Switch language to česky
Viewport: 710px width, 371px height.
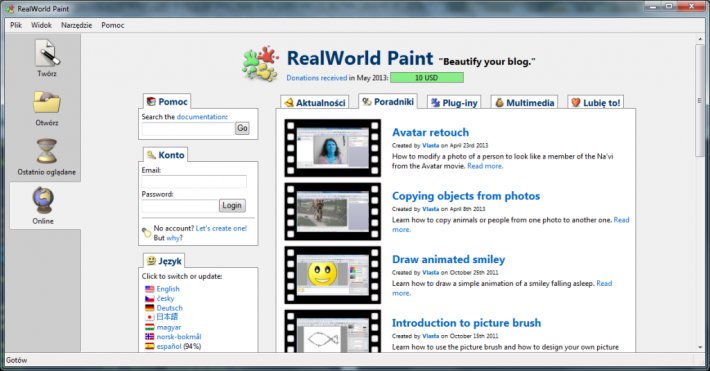point(165,299)
